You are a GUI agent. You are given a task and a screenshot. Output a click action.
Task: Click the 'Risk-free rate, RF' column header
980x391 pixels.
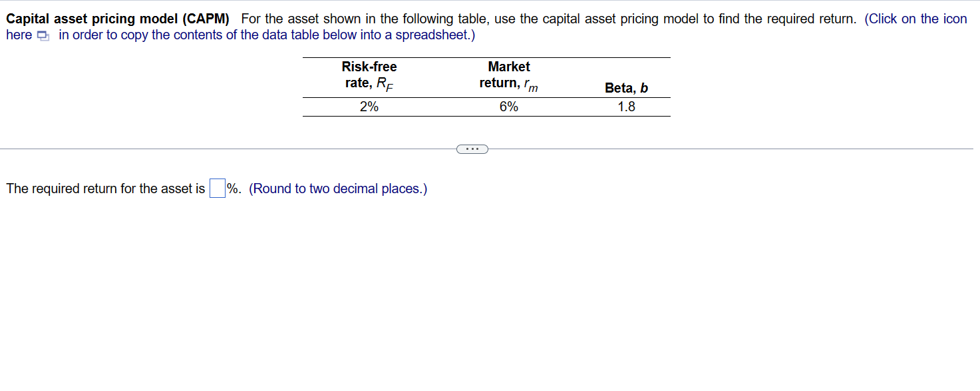click(x=369, y=75)
